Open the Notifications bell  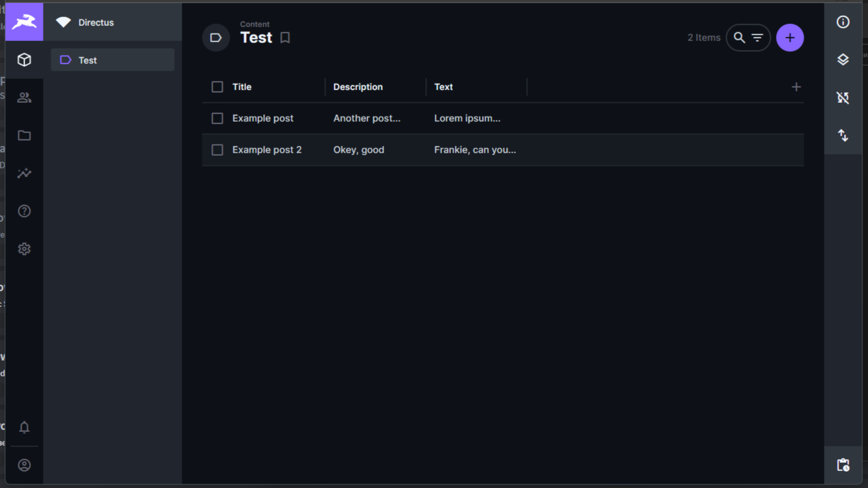(24, 427)
